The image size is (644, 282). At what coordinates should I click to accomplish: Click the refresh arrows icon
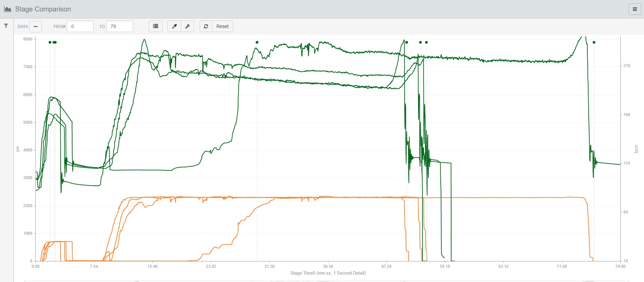click(206, 26)
